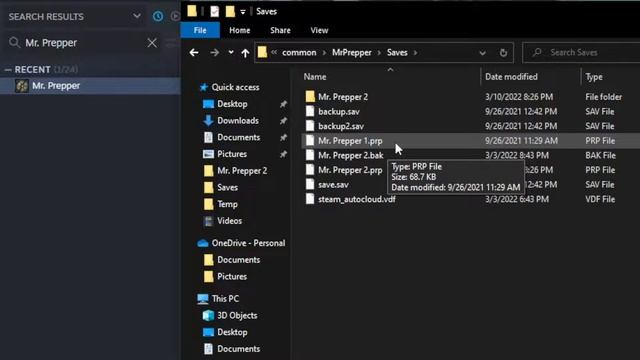The height and width of the screenshot is (360, 640).
Task: Open the File ribbon tab
Action: click(200, 30)
